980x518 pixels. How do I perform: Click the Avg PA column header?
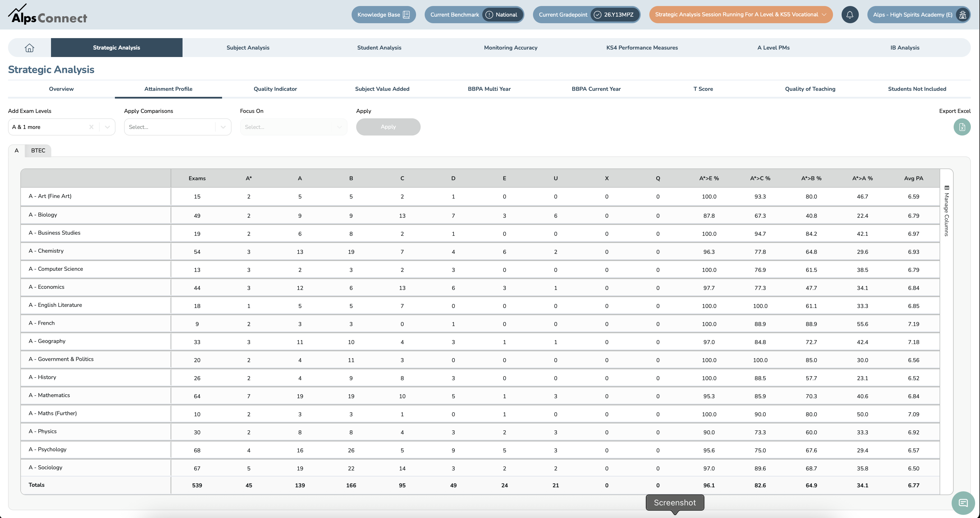914,178
